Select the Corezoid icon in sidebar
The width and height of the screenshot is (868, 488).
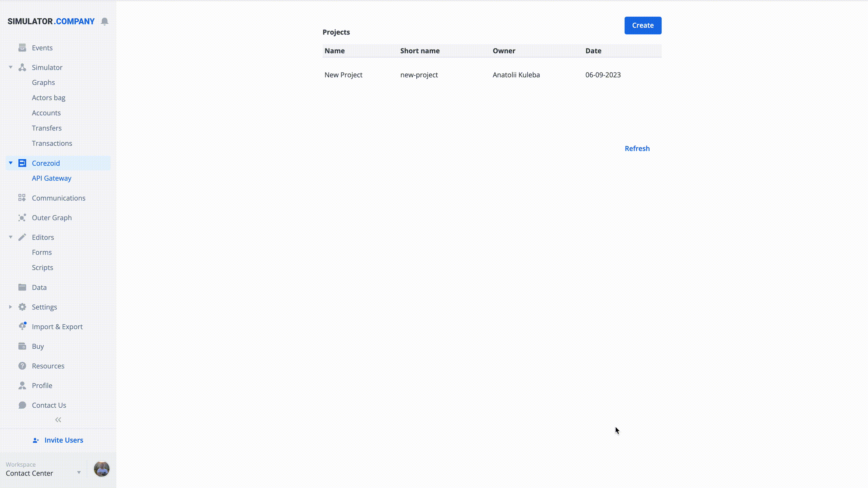coord(22,163)
